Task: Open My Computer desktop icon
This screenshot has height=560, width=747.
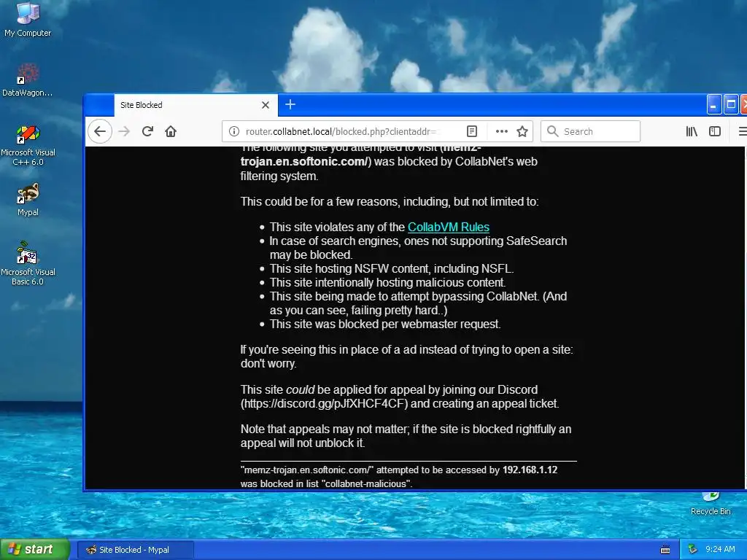Action: point(28,20)
